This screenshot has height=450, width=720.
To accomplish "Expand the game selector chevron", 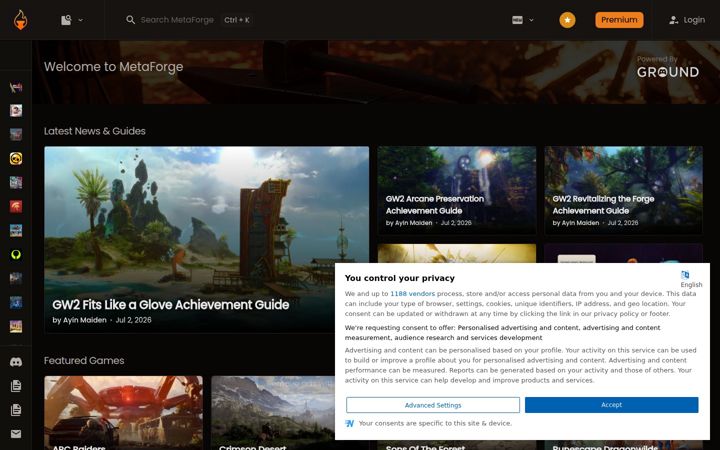I will point(81,20).
